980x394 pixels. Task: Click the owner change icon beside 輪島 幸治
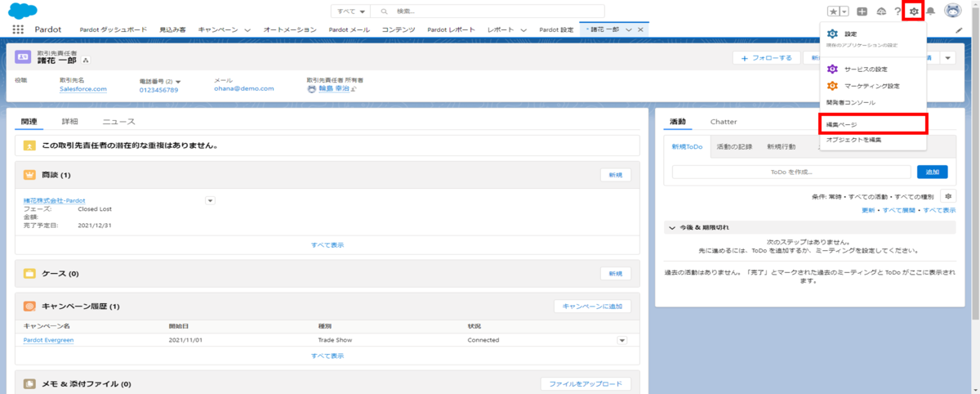coord(354,90)
